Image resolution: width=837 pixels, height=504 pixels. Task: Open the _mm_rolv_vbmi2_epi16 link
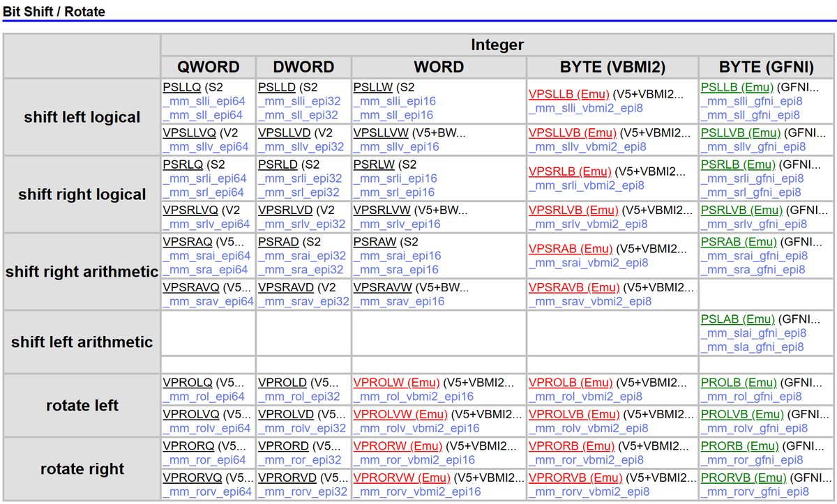click(416, 429)
